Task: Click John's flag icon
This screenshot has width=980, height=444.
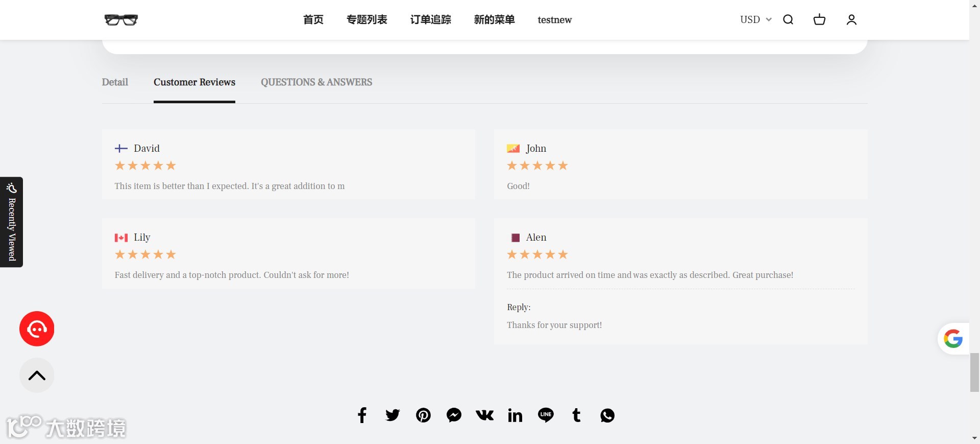Action: [513, 148]
